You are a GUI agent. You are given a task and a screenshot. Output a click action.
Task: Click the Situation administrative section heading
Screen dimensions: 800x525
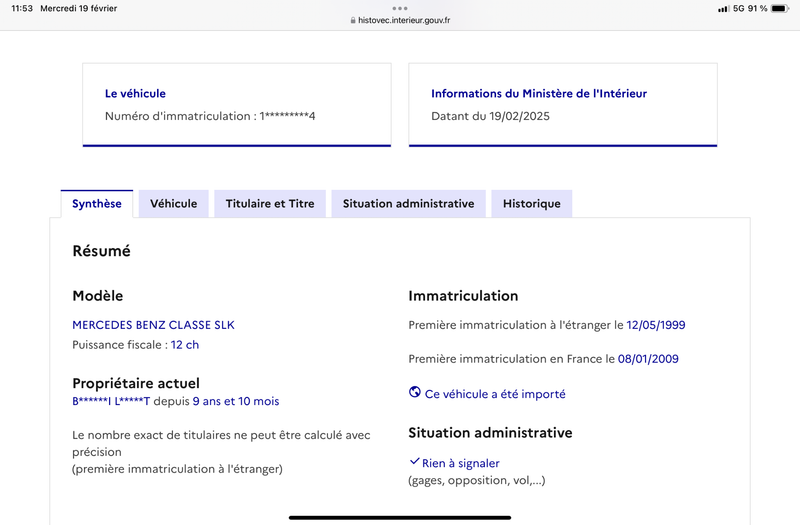(490, 433)
